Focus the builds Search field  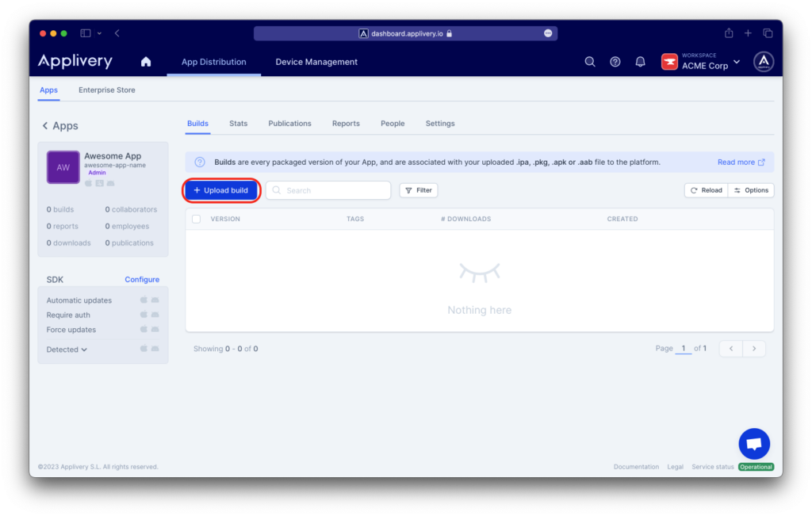[x=328, y=190]
